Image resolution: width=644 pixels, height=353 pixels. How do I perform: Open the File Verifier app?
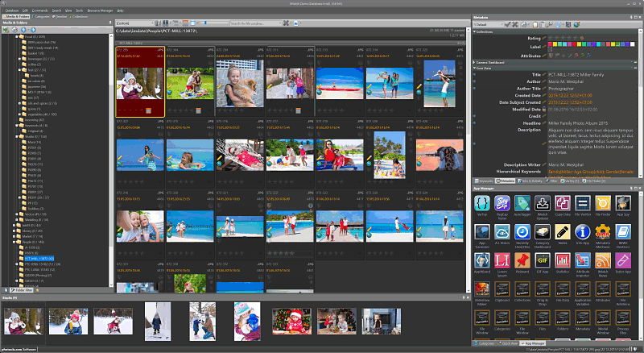582,203
